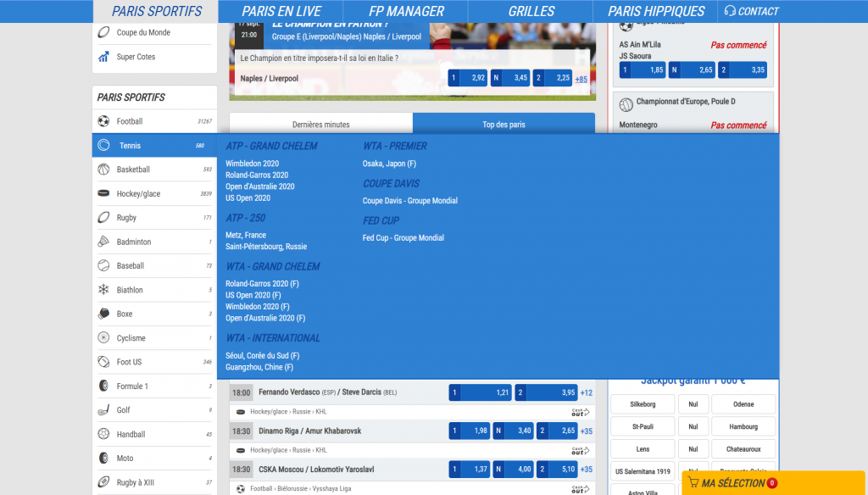Screen dimensions: 868x495
Task: Expand more bets +85 for Naples / Liverpool
Action: point(581,79)
